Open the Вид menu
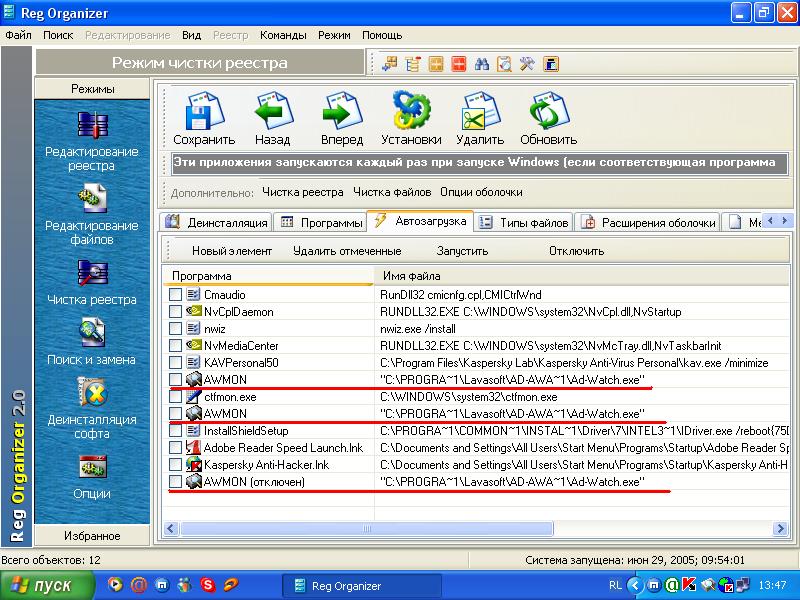800x600 pixels. click(191, 35)
